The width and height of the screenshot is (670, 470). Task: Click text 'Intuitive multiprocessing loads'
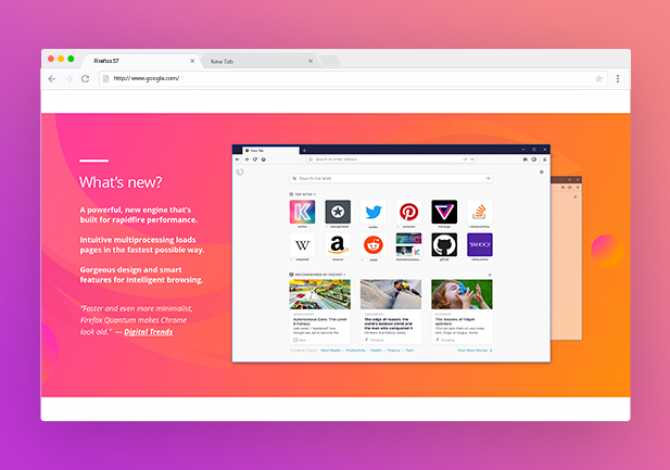[138, 240]
